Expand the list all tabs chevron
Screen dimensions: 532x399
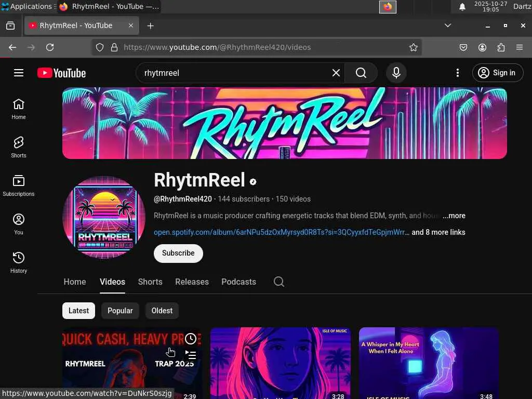(448, 25)
